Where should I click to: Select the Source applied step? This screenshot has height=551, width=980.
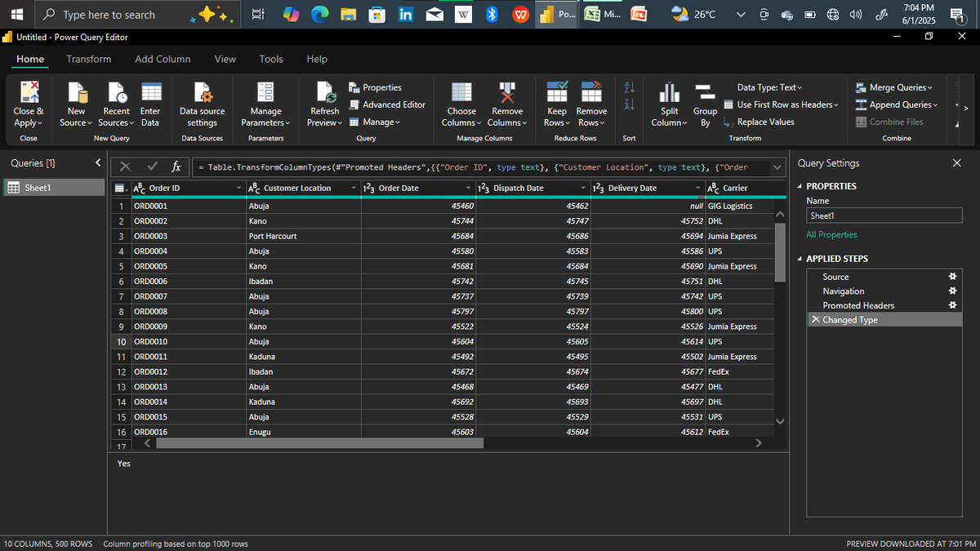(x=884, y=277)
